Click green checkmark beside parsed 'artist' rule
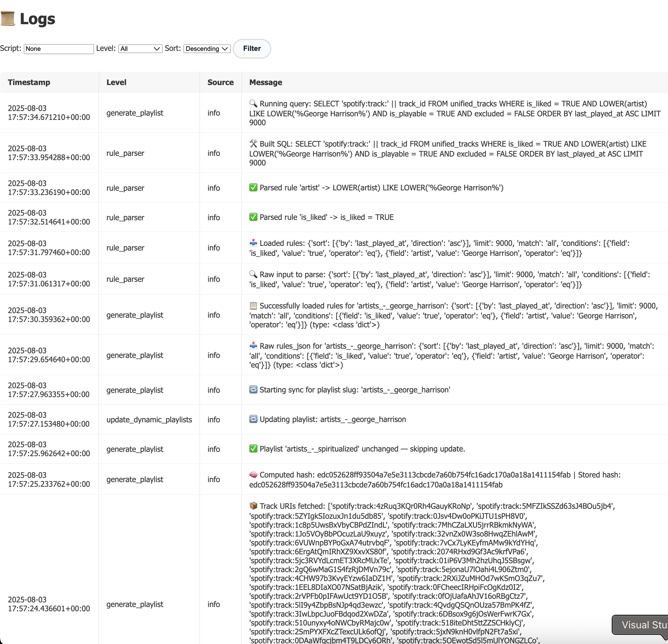The image size is (668, 644). tap(253, 188)
